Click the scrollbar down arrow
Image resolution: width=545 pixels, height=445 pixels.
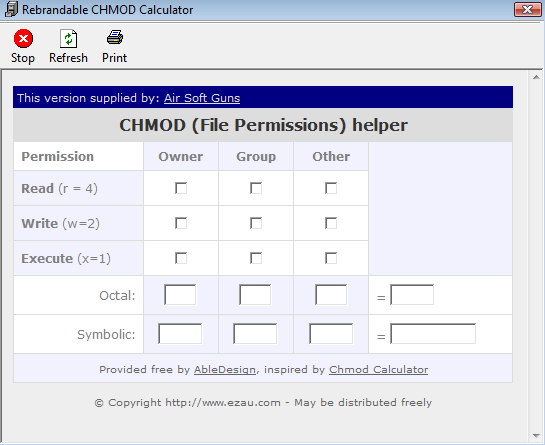pos(536,435)
